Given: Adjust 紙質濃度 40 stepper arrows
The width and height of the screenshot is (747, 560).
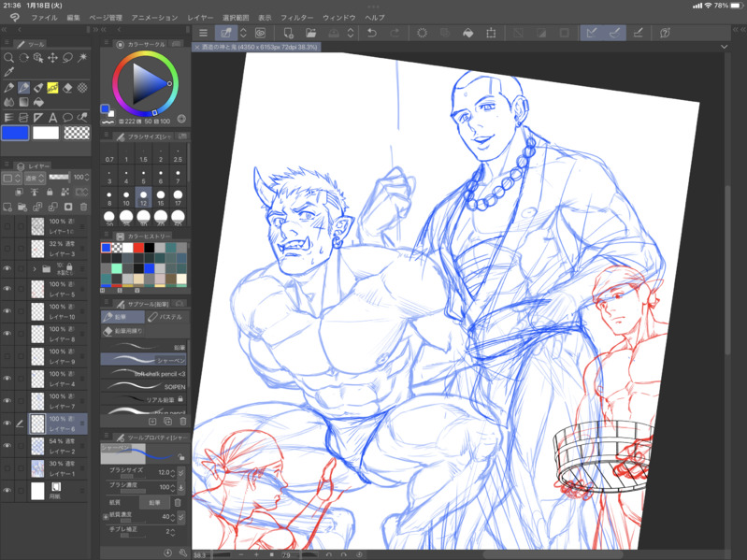Looking at the screenshot, I should (173, 517).
